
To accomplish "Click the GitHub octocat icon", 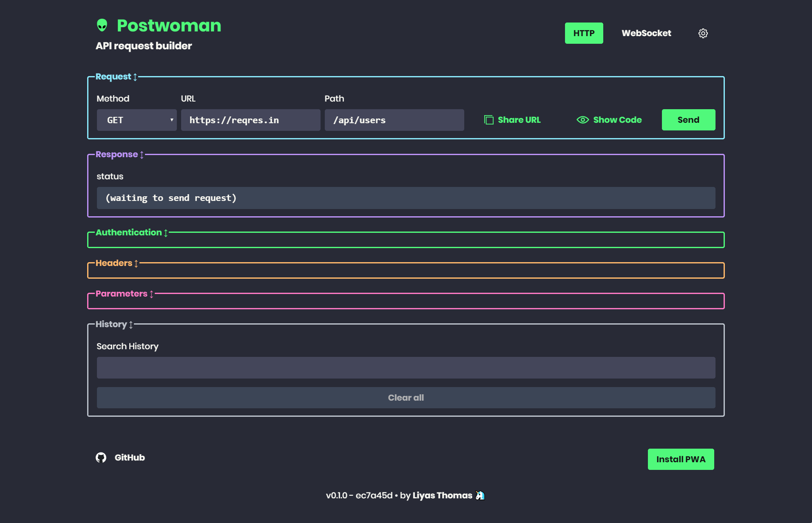I will [101, 458].
